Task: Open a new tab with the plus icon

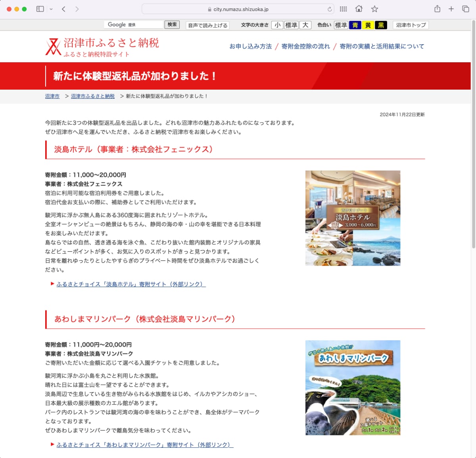Action: [451, 8]
